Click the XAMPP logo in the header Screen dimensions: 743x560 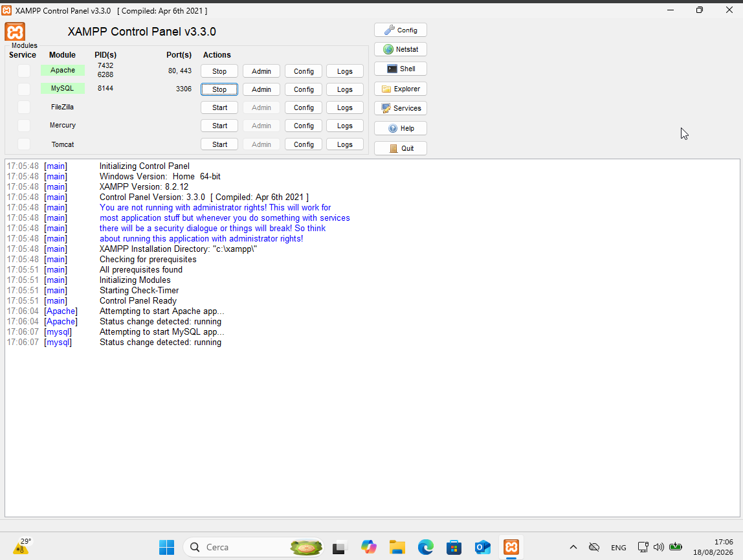pyautogui.click(x=15, y=32)
